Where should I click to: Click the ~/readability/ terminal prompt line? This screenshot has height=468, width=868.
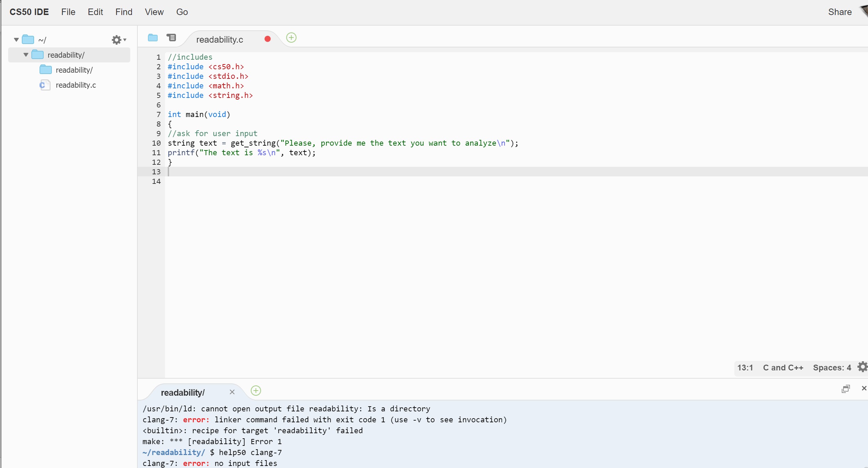click(212, 452)
